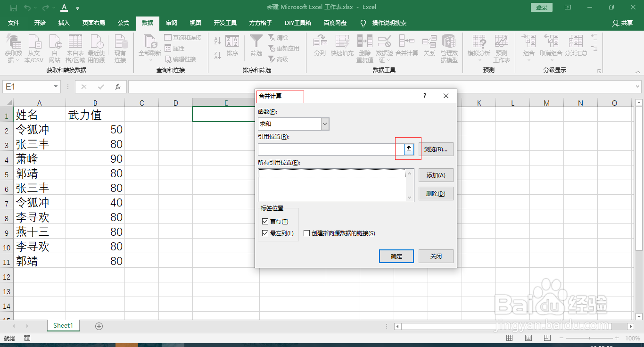Uncheck the 最左列 checkbox

pyautogui.click(x=265, y=232)
